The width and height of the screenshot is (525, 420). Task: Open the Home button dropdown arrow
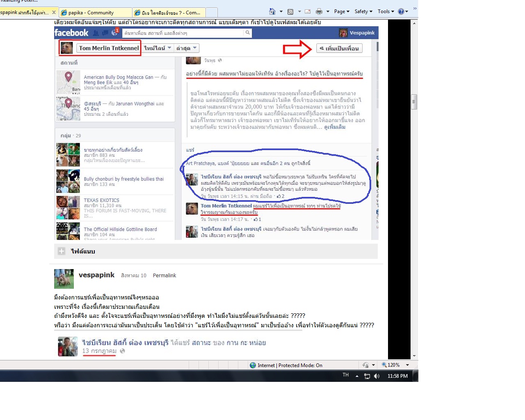(x=281, y=11)
